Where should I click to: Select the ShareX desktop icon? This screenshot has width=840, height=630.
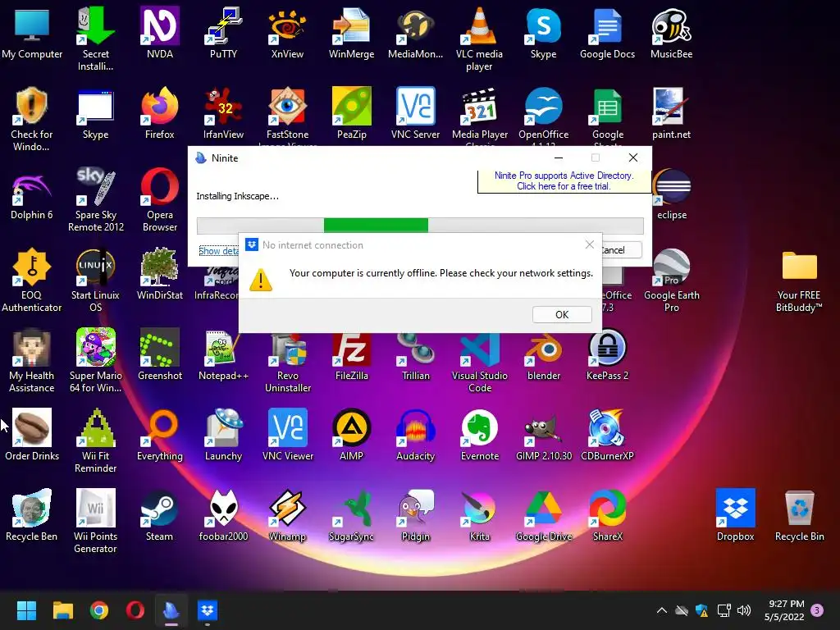point(608,515)
